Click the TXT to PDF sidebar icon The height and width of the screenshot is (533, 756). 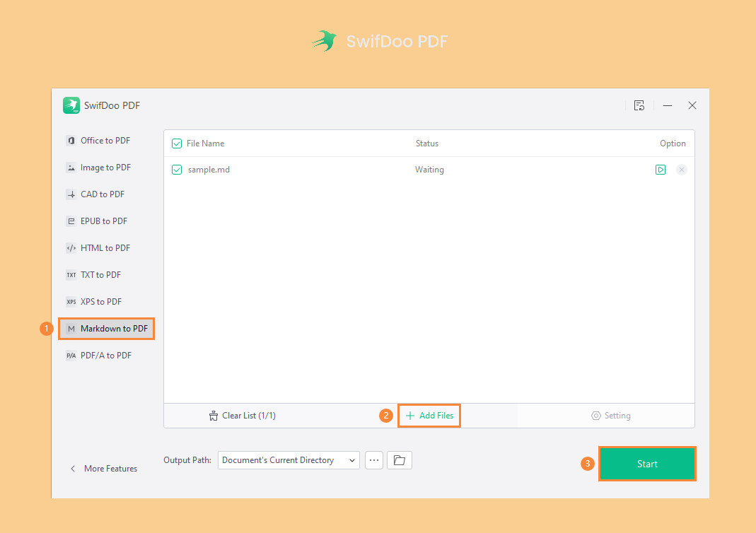pos(71,275)
